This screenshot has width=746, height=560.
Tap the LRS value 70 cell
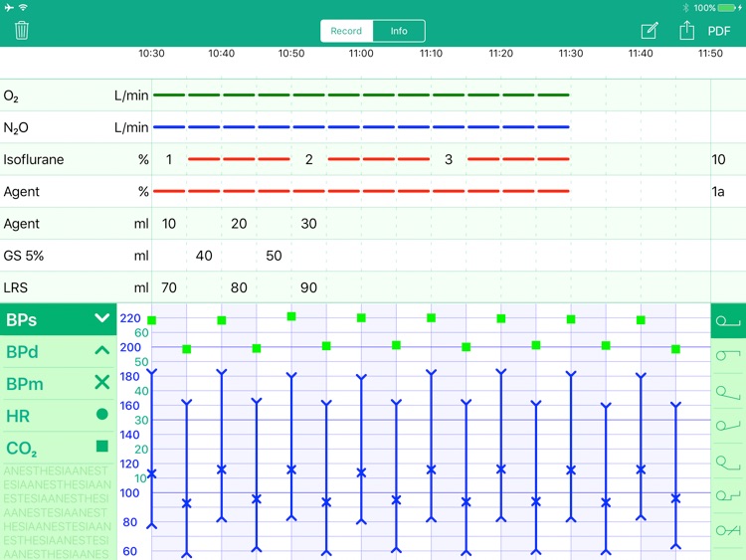pyautogui.click(x=169, y=287)
